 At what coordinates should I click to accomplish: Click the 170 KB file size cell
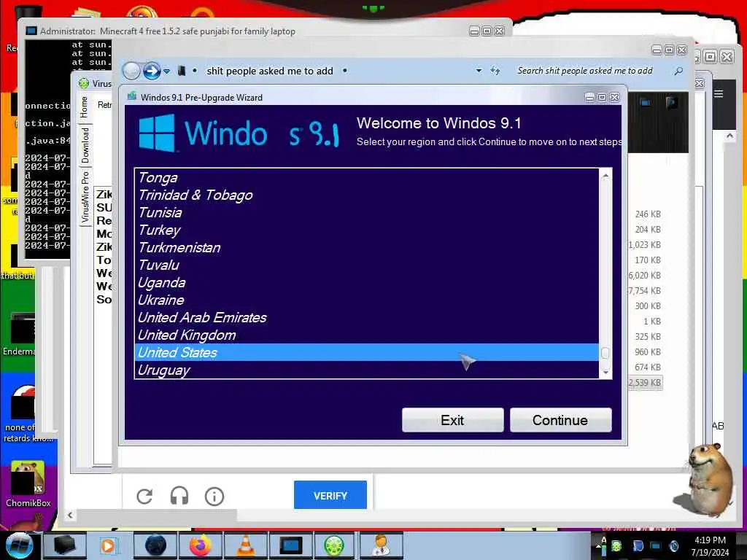(648, 260)
